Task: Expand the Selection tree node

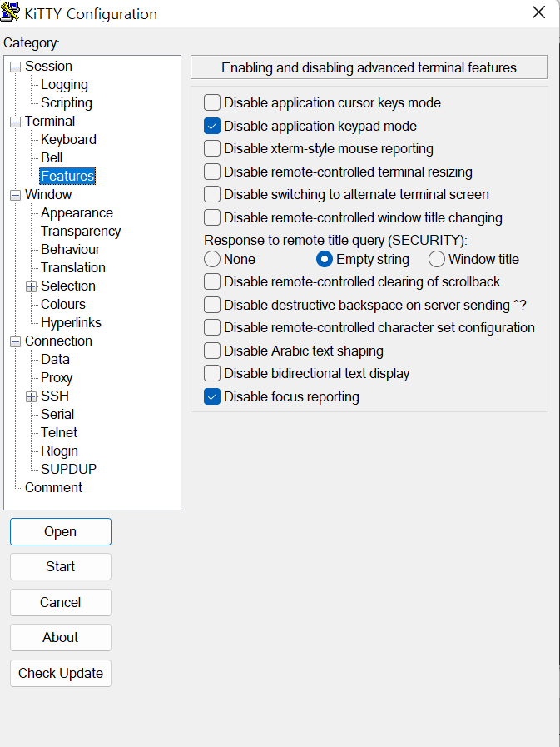Action: tap(32, 286)
